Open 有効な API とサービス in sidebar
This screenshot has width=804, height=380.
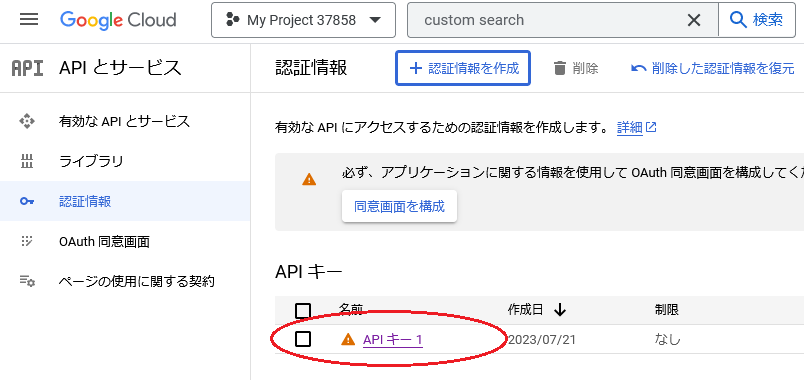click(x=125, y=122)
